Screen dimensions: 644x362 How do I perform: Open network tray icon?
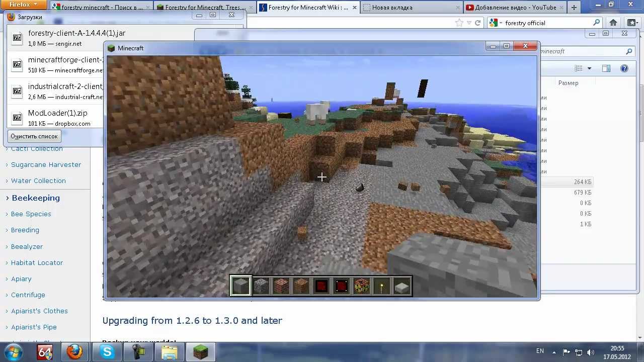[579, 352]
